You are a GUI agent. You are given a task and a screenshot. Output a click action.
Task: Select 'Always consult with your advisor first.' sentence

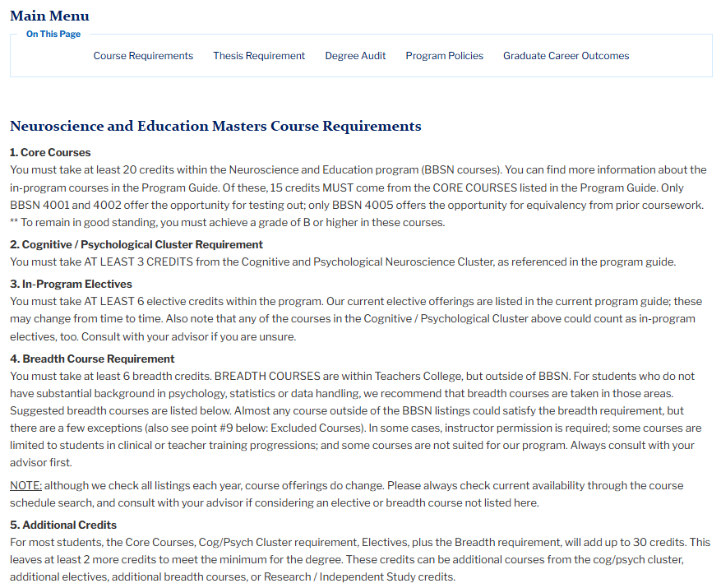[x=352, y=454]
